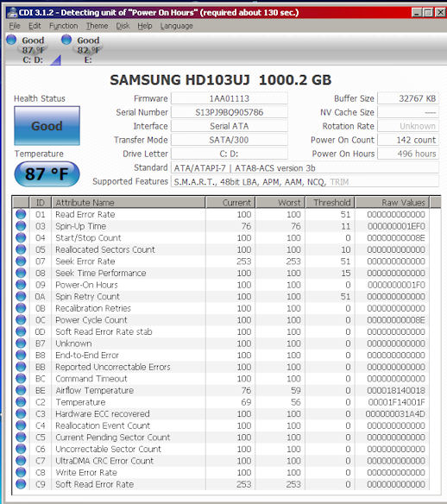The height and width of the screenshot is (504, 447).
Task: Click the Standard ATA/ATAPI-7 field
Action: tap(305, 167)
